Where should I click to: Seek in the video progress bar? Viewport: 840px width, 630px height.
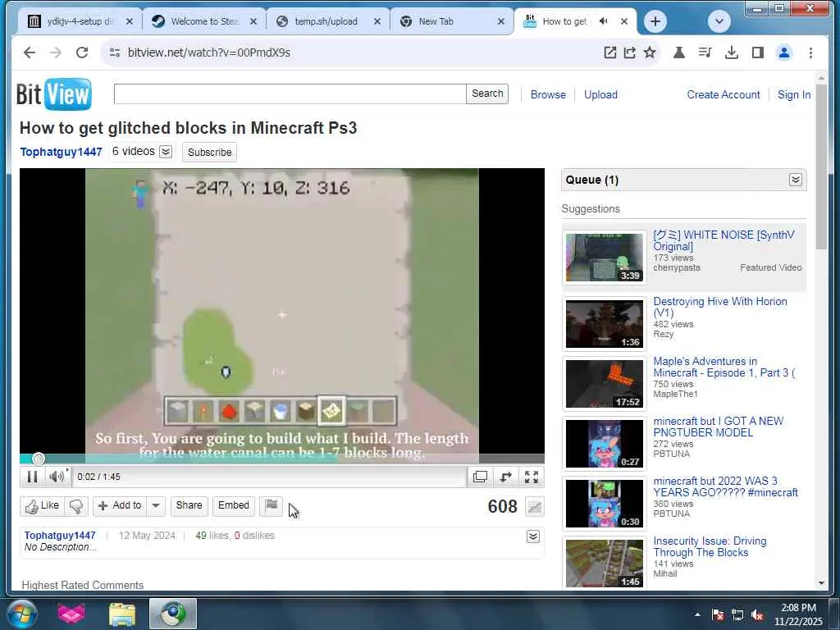pos(282,459)
